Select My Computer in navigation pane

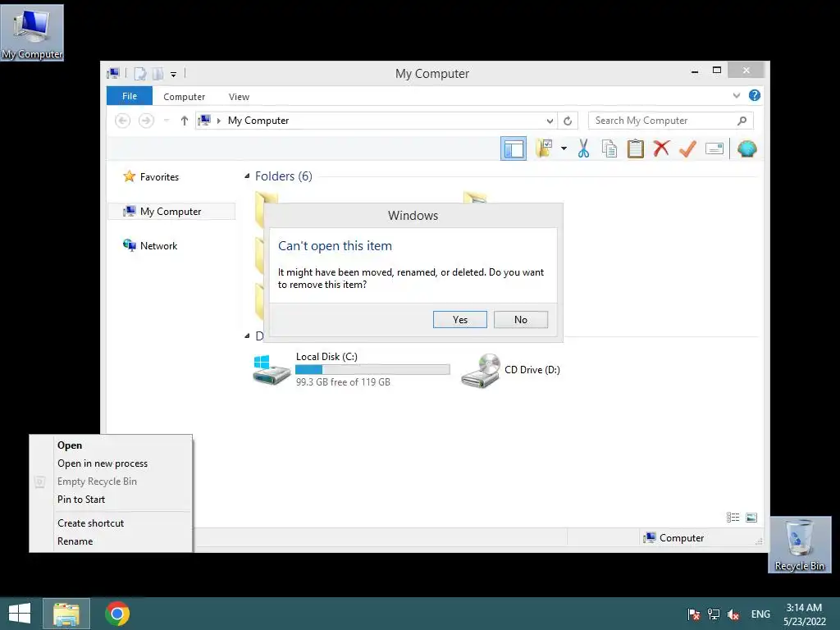tap(171, 212)
